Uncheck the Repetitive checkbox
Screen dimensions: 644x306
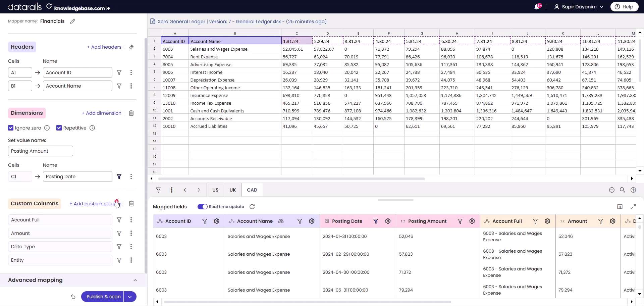pos(59,128)
